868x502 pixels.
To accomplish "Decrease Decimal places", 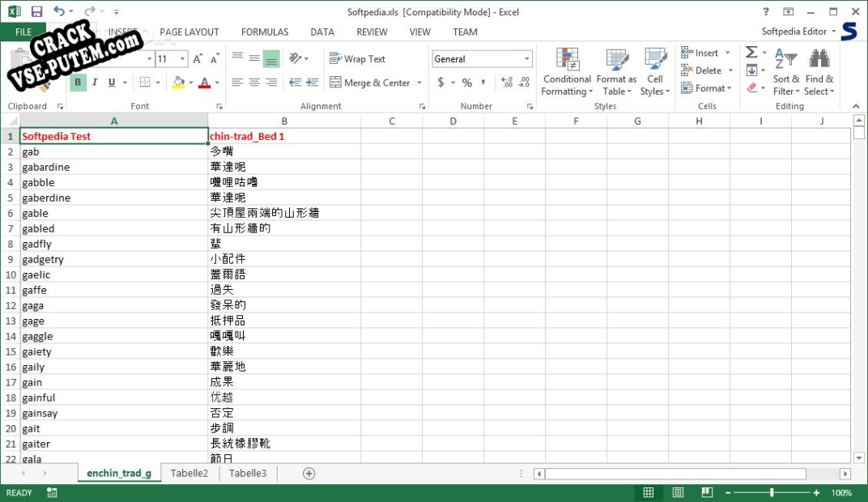I will point(524,83).
